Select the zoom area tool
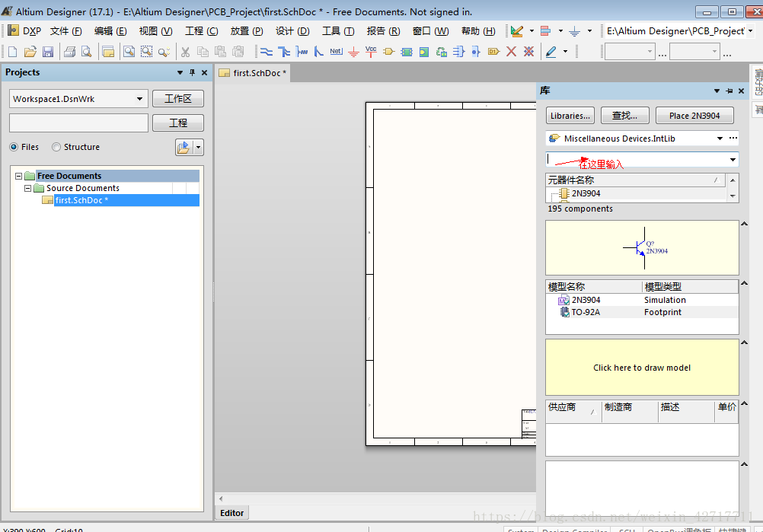 pos(146,52)
